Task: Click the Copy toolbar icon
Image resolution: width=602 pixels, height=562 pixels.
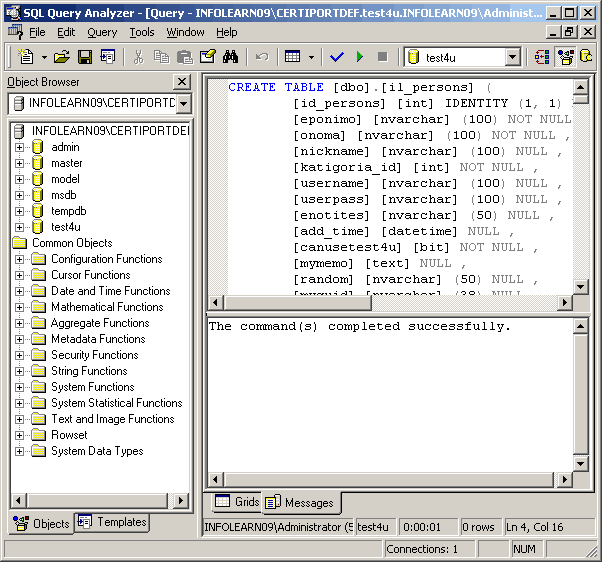Action: [161, 57]
